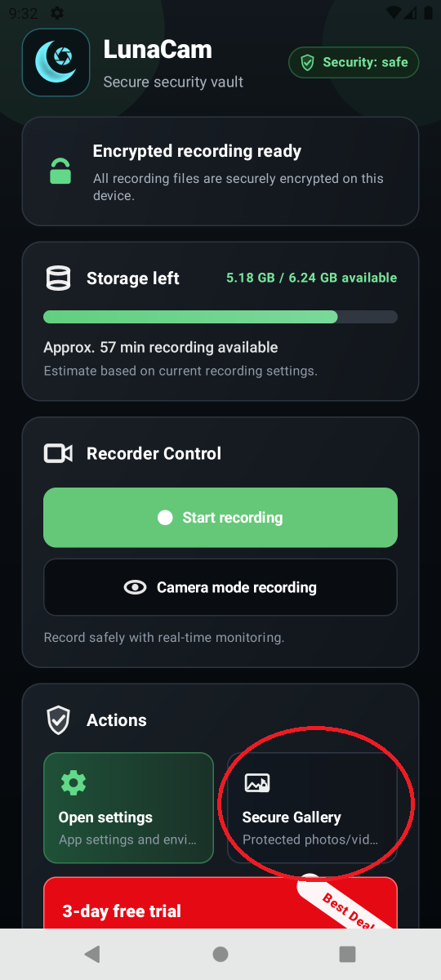Screen dimensions: 441x980
Task: Tap the eye icon for camera mode
Action: click(135, 587)
